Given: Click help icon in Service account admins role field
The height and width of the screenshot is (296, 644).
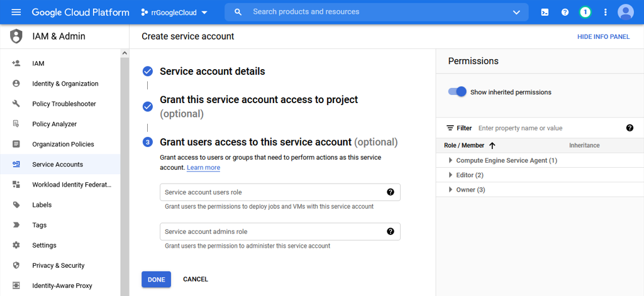Looking at the screenshot, I should (390, 231).
